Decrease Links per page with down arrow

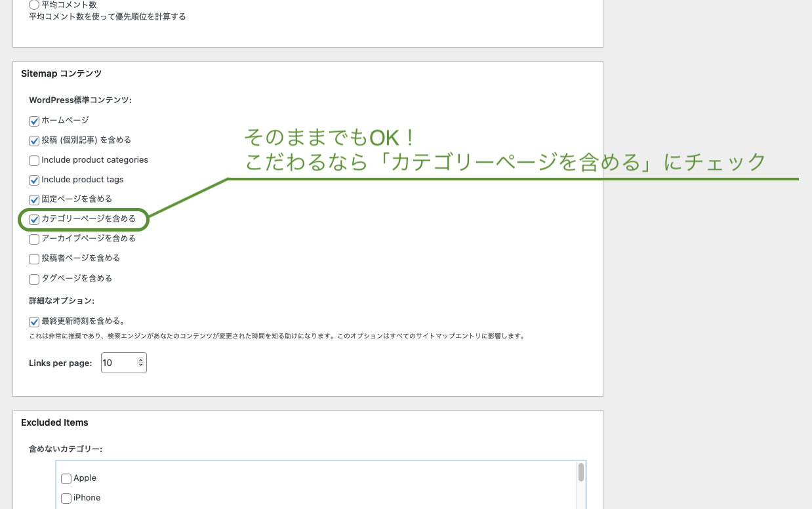(140, 365)
